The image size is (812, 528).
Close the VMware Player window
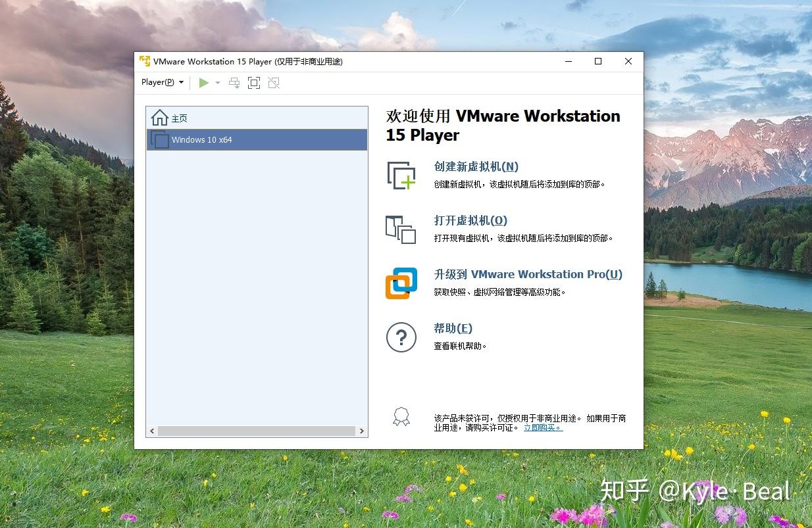tap(628, 61)
